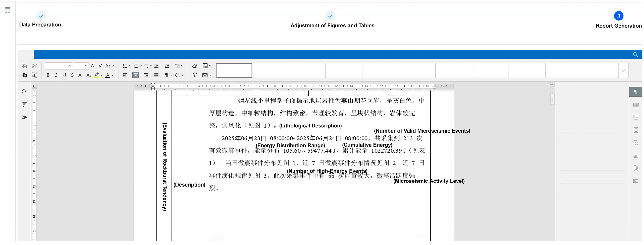Screen dimensions: 644x245
Task: Click the vertical document scrollbar thumb
Action: click(x=552, y=99)
